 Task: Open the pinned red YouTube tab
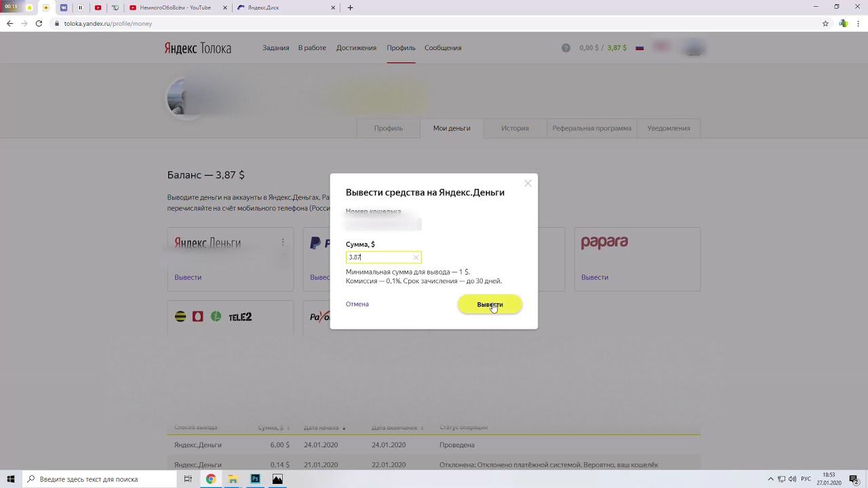(98, 7)
